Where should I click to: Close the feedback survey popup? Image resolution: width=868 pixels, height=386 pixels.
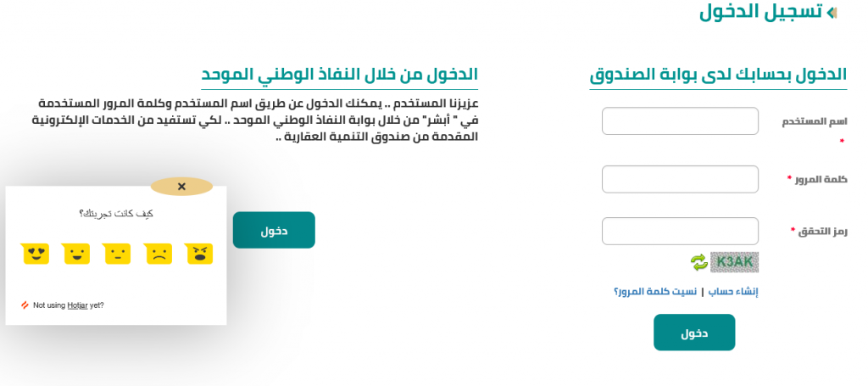pos(181,187)
